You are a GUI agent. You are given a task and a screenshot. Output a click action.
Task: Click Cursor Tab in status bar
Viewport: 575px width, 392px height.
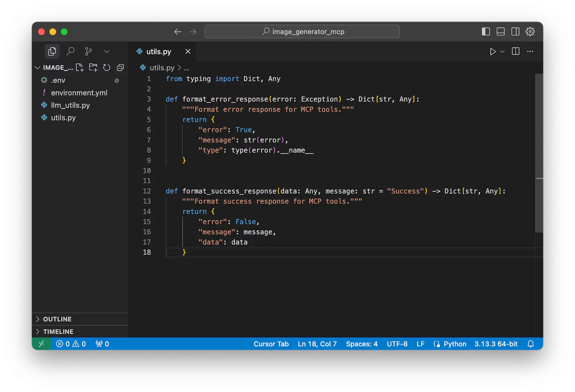[x=271, y=344]
